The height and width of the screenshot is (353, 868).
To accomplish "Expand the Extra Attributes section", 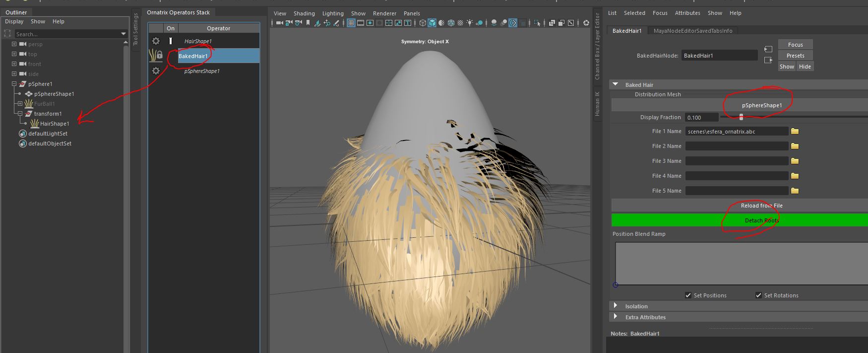I will tap(616, 317).
